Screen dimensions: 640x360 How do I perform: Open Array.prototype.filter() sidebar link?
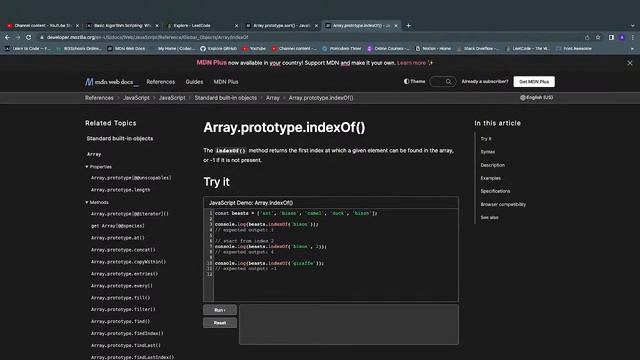[x=123, y=309]
